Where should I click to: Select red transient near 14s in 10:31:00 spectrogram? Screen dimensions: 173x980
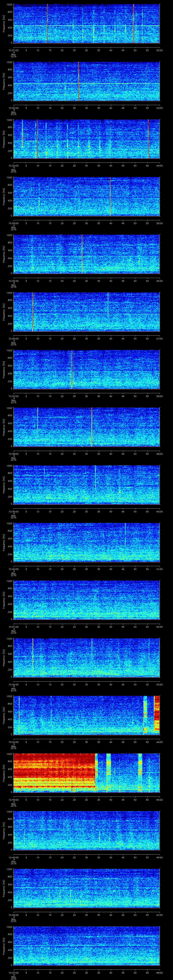[47, 24]
